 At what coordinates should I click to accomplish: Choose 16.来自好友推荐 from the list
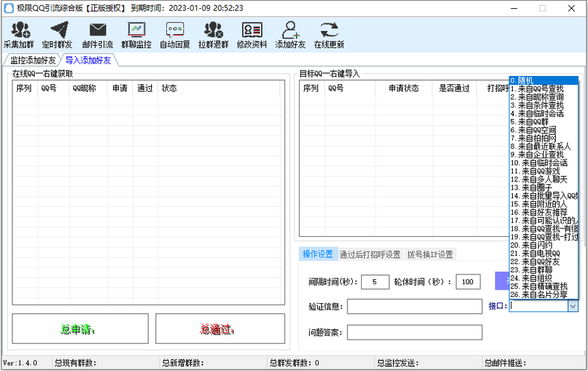[x=544, y=212]
